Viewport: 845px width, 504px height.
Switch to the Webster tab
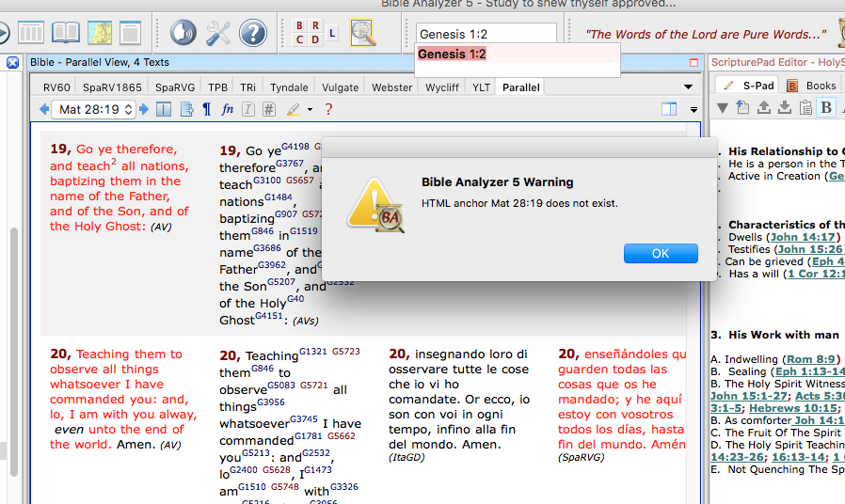point(391,87)
